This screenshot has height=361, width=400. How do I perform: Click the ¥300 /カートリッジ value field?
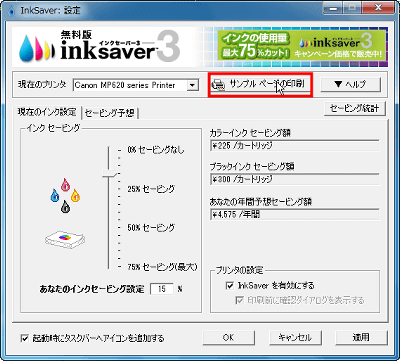point(295,179)
